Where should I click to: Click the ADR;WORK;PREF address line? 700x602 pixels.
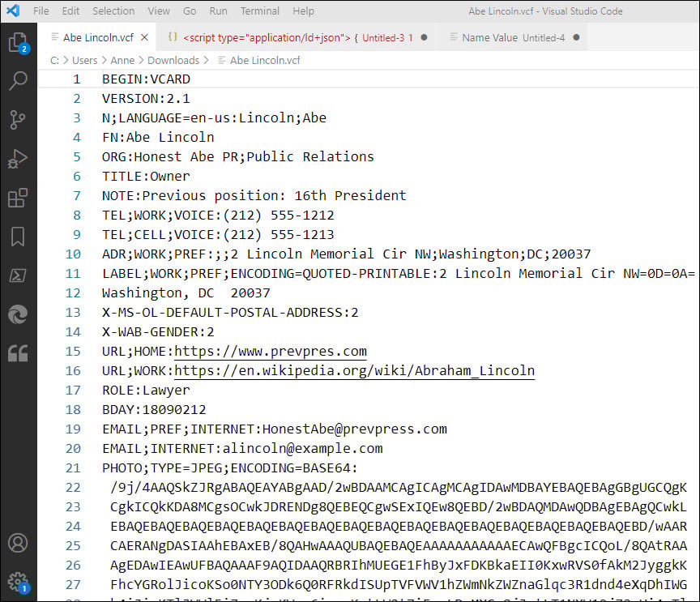click(x=347, y=254)
